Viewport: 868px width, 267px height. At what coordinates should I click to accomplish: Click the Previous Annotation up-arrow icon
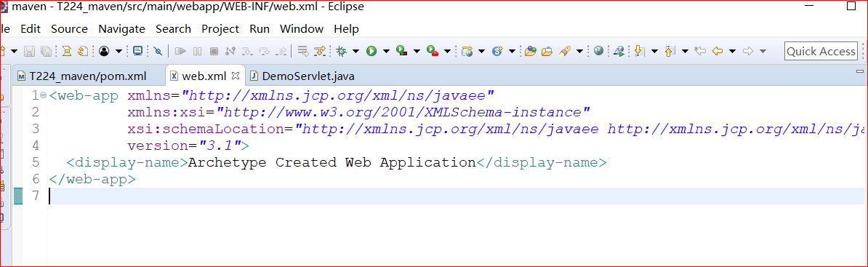click(670, 52)
